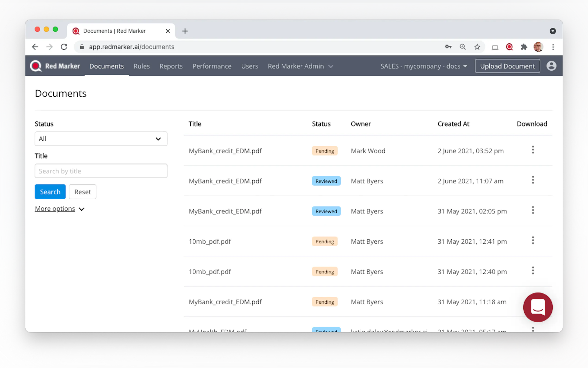Screen dimensions: 588x368
Task: Open kebab menu for Mark Wood's document
Action: [533, 150]
